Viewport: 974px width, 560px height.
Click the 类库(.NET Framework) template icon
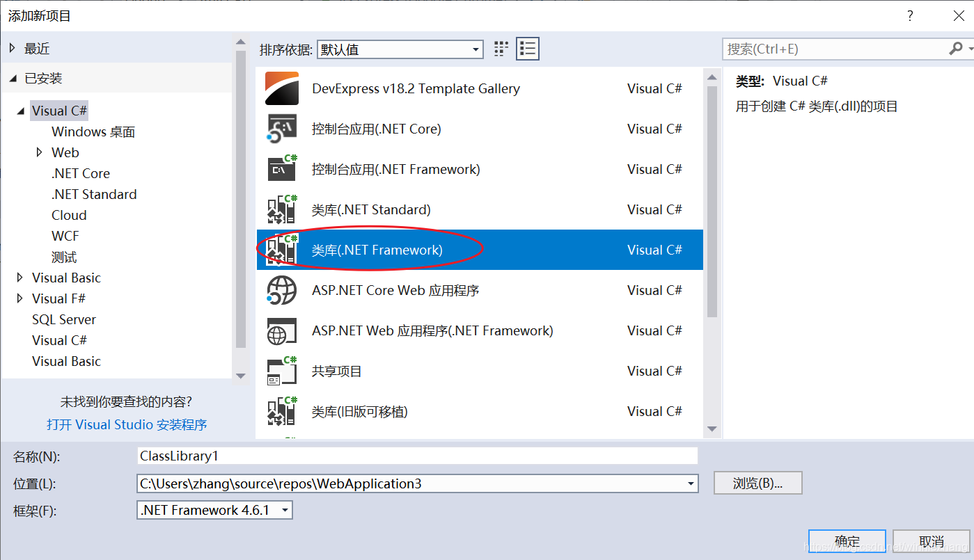click(282, 250)
